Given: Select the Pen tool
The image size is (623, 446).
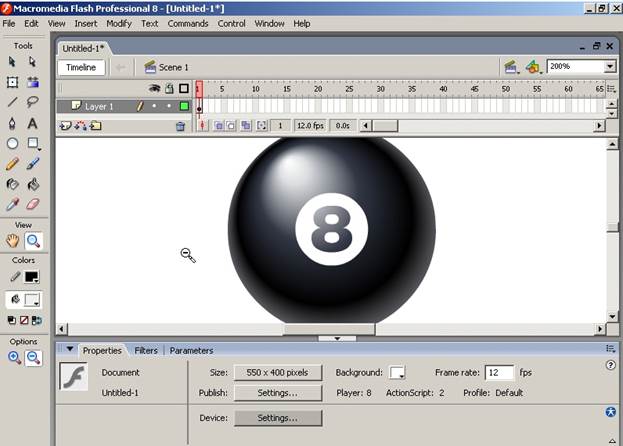Looking at the screenshot, I should pyautogui.click(x=12, y=123).
